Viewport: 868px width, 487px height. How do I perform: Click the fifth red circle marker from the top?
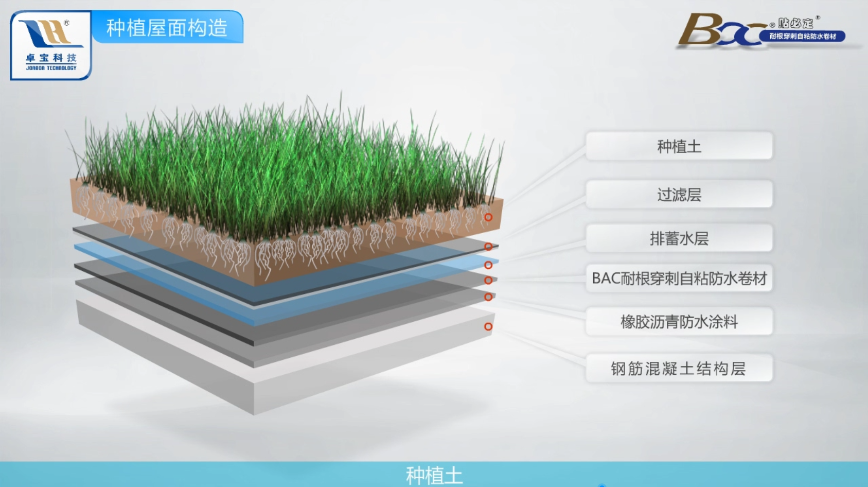click(488, 297)
